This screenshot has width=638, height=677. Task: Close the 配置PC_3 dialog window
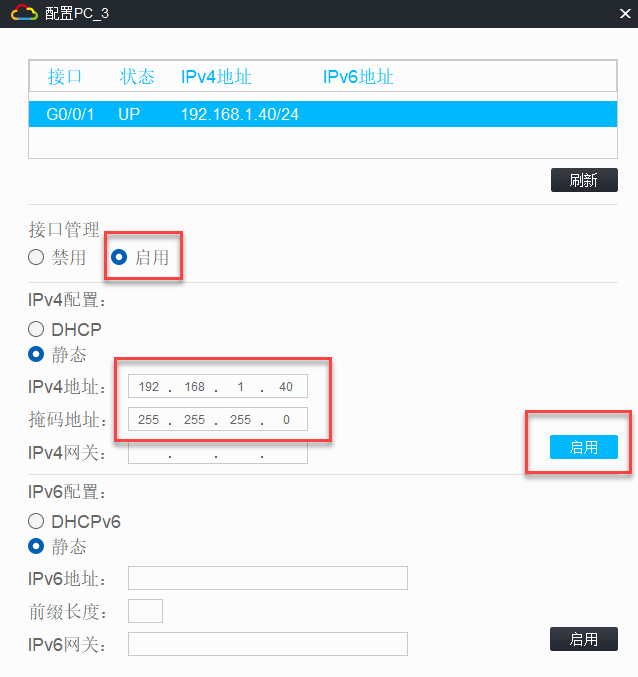point(624,12)
